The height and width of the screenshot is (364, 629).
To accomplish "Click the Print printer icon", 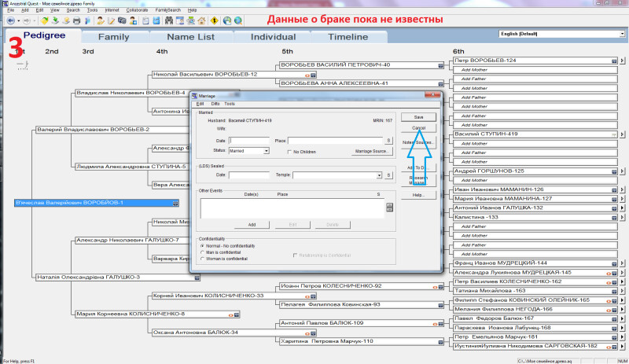I will (76, 20).
